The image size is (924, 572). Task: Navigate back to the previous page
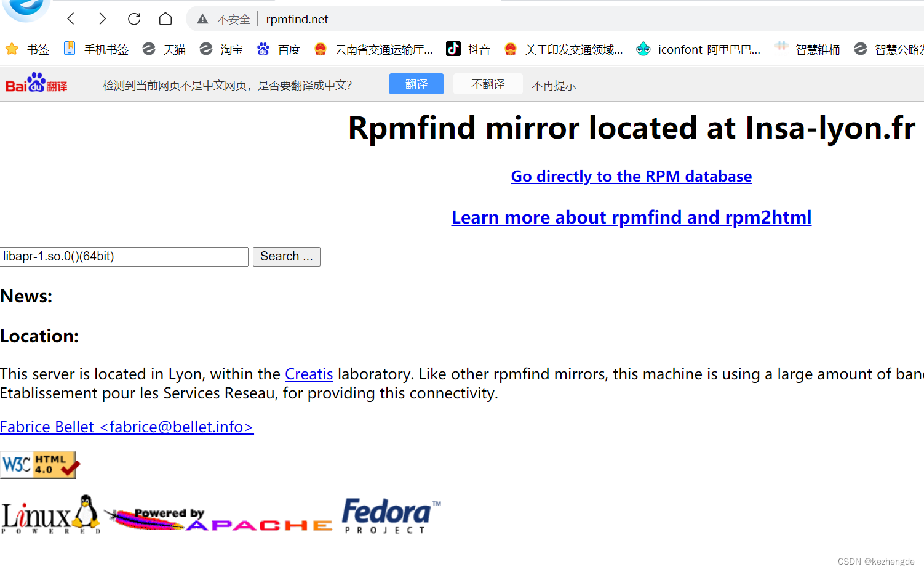coord(70,18)
